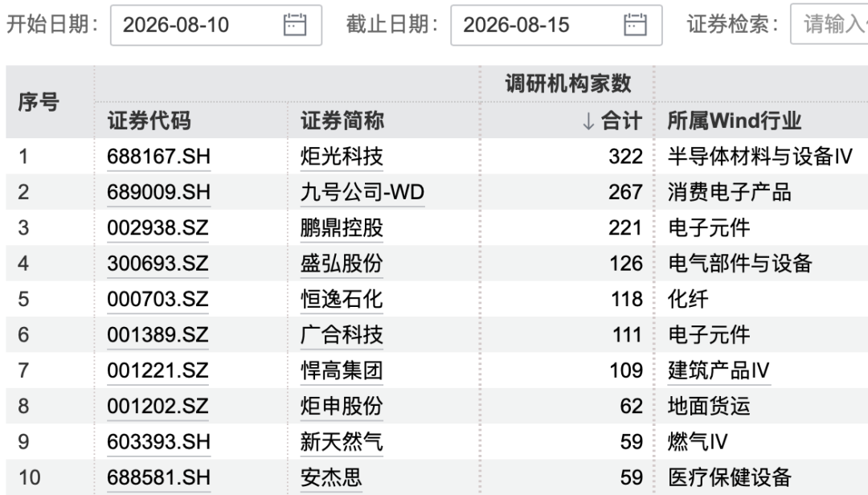The height and width of the screenshot is (495, 868).
Task: Sort by the 合计 column arrow
Action: tap(588, 121)
